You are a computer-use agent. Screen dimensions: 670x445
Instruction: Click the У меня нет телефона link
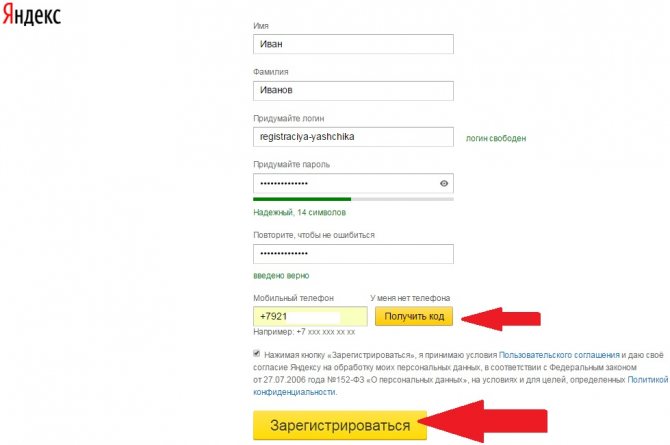click(x=410, y=298)
